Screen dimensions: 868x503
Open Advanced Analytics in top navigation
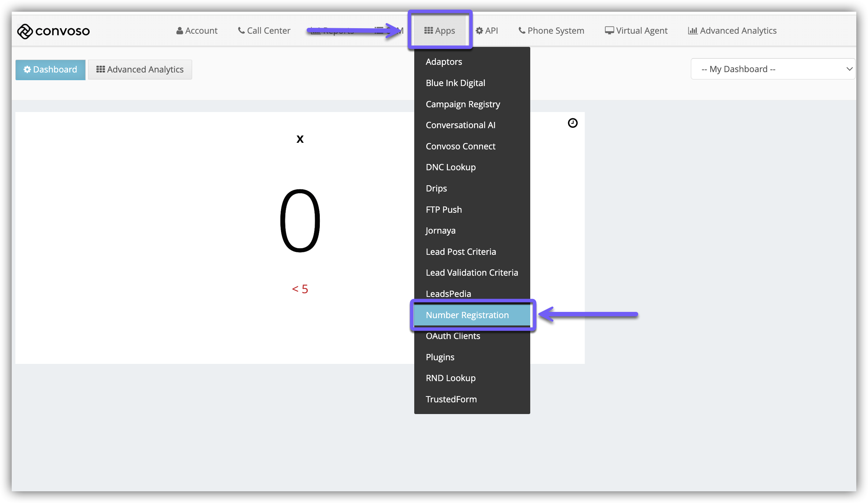(732, 31)
